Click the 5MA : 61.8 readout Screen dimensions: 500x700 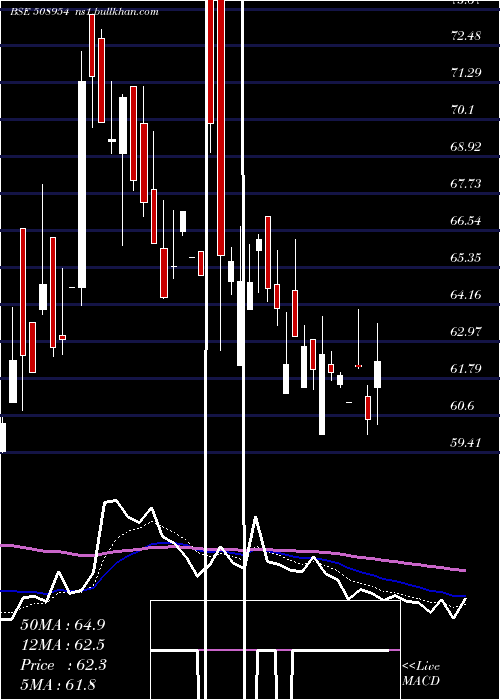pos(58,685)
